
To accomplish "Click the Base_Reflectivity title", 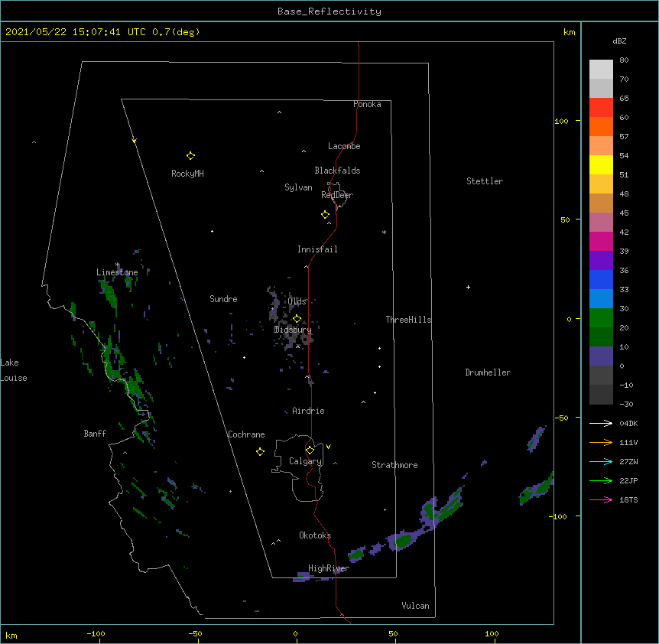I will (329, 11).
